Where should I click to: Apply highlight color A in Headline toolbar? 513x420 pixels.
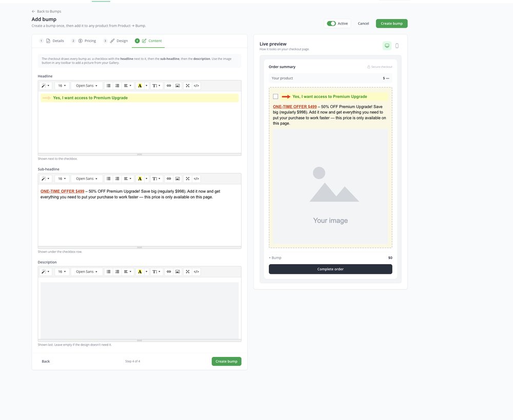(140, 86)
